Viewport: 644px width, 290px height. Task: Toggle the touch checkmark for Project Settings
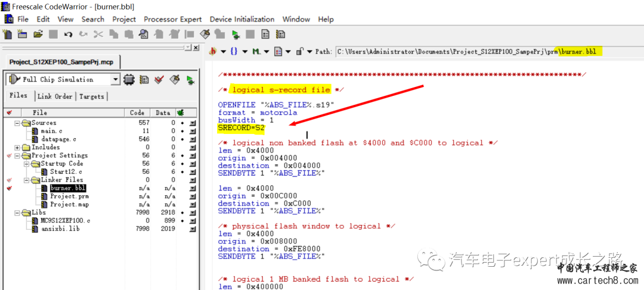(10, 155)
